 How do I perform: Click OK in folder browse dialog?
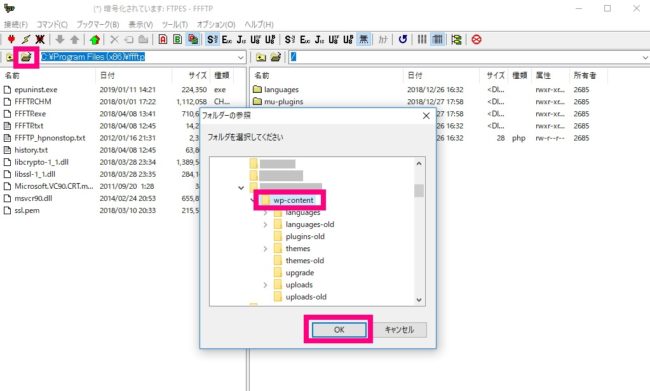coord(339,330)
